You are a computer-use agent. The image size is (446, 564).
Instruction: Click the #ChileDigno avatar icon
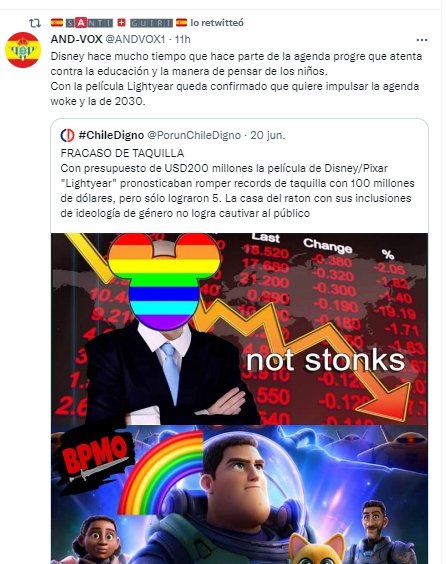(67, 135)
